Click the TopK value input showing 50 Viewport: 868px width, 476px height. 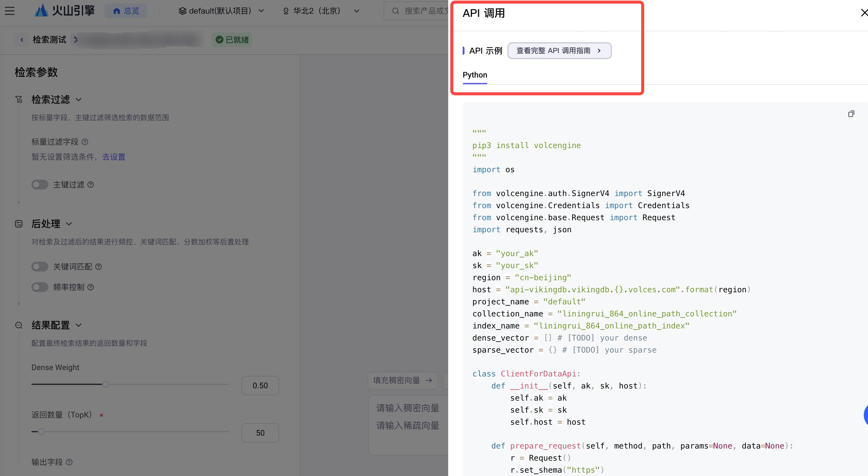pyautogui.click(x=260, y=433)
